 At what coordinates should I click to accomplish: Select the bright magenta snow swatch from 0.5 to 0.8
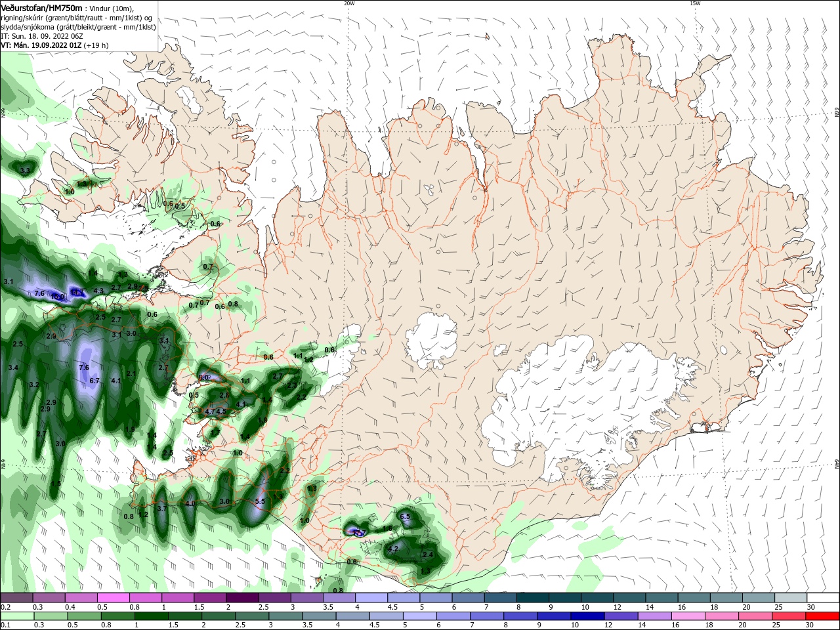pyautogui.click(x=113, y=598)
